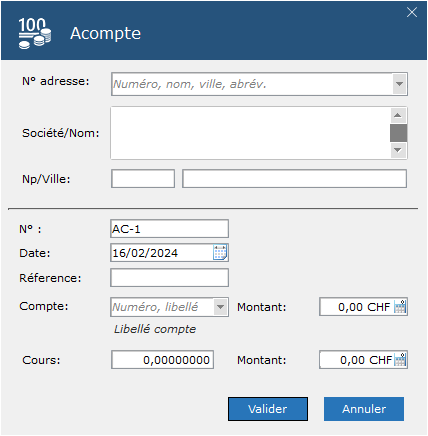Focus the Ville city field
Image resolution: width=428 pixels, height=436 pixels.
pyautogui.click(x=294, y=179)
